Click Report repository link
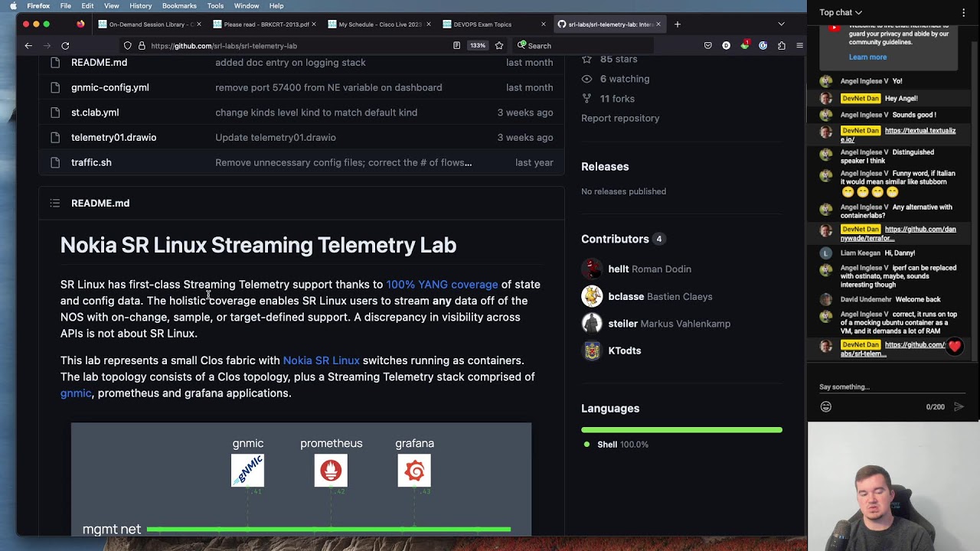This screenshot has width=980, height=551. coord(620,118)
